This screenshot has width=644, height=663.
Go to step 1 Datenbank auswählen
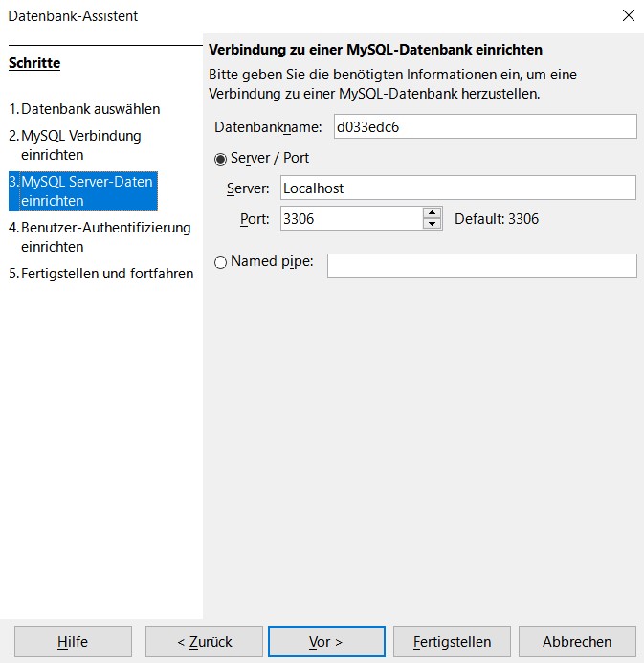point(90,109)
